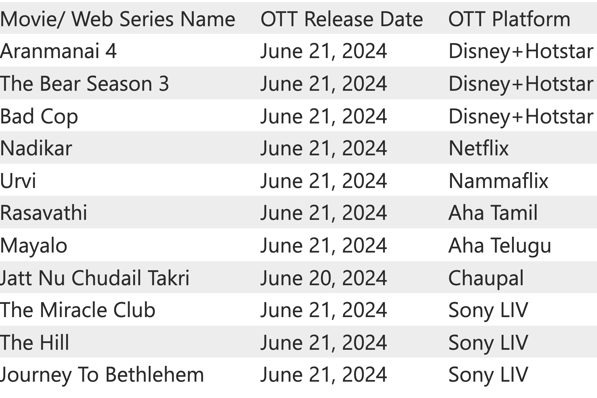
Task: Select the Aranmanai 4 title cell
Action: pos(58,51)
